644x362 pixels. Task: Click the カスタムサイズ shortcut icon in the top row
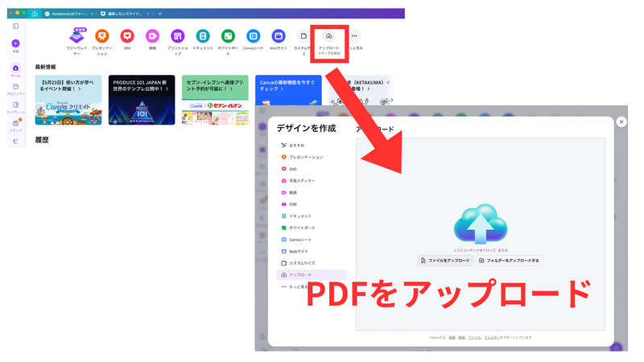pos(303,36)
